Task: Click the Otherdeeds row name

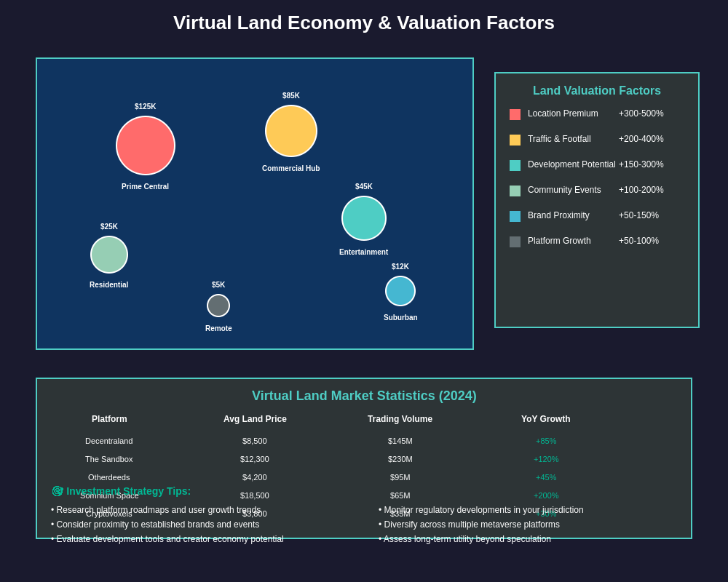Action: pyautogui.click(x=109, y=477)
